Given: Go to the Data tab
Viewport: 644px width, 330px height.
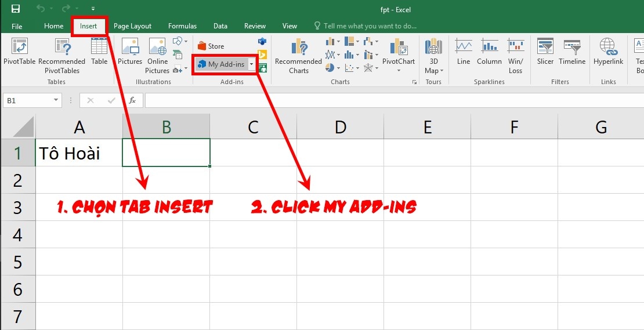Looking at the screenshot, I should click(x=220, y=26).
